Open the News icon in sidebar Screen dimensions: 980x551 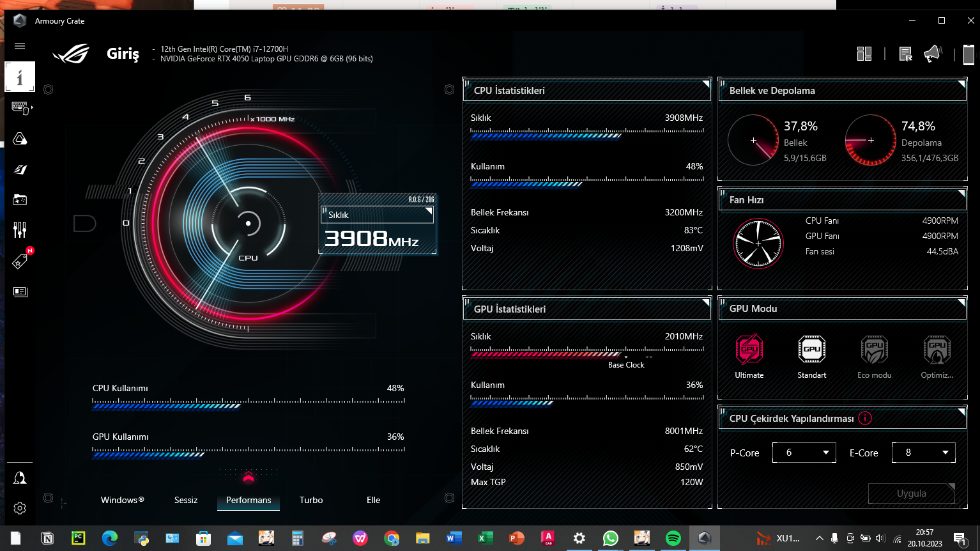pos(20,291)
